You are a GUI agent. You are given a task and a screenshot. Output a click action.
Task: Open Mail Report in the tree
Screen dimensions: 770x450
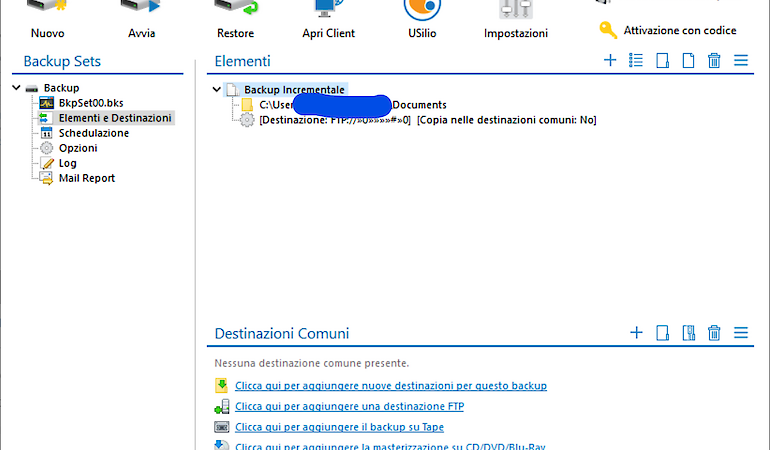[x=86, y=178]
